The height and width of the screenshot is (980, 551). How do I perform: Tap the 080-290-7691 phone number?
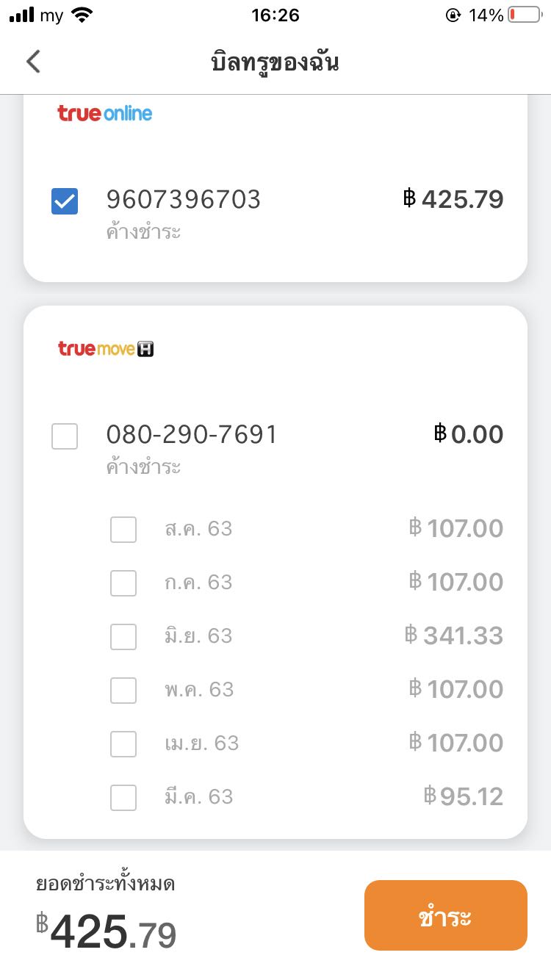coord(192,435)
